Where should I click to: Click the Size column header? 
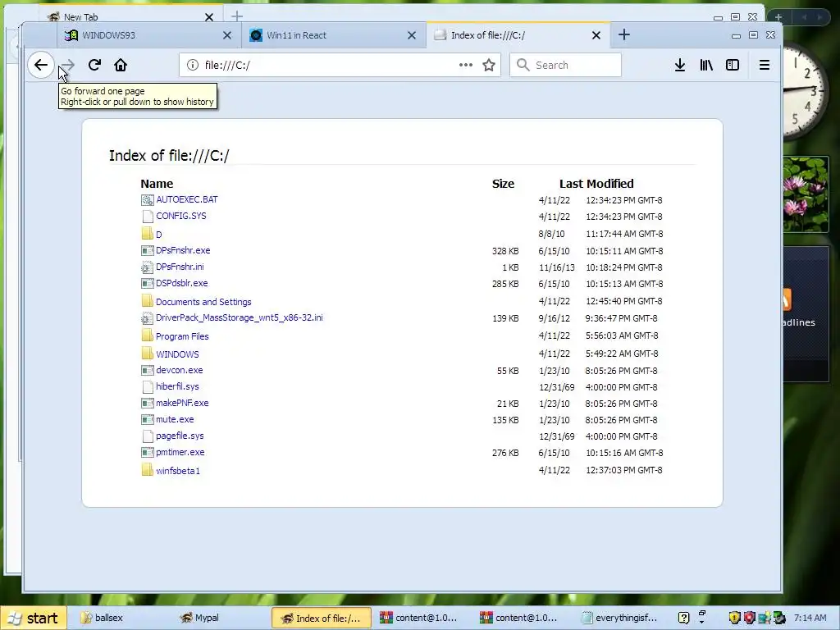pyautogui.click(x=503, y=184)
